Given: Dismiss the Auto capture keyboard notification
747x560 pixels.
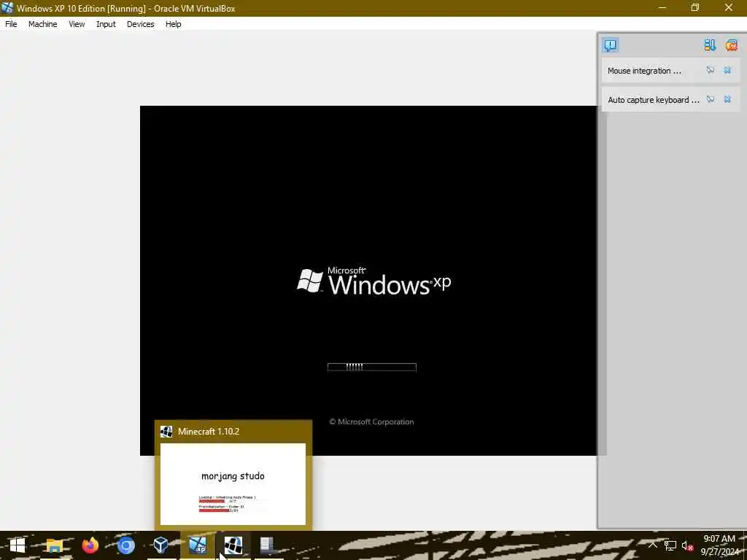Looking at the screenshot, I should pyautogui.click(x=727, y=99).
